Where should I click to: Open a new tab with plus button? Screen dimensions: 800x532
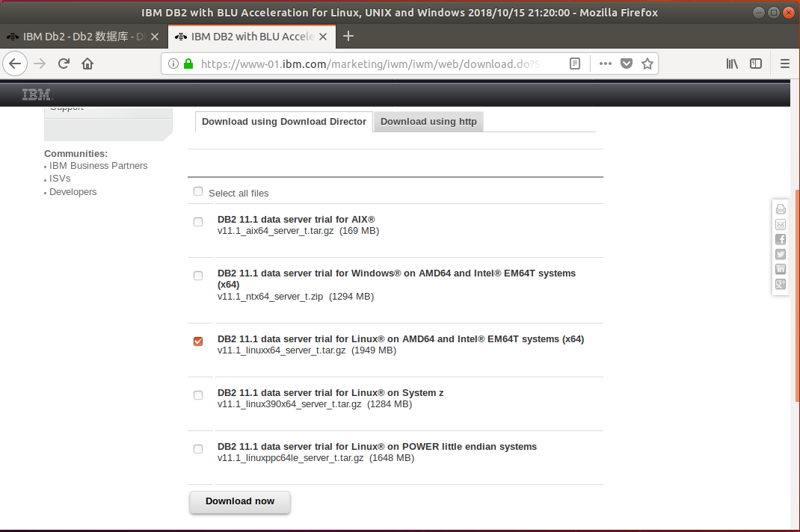(348, 36)
